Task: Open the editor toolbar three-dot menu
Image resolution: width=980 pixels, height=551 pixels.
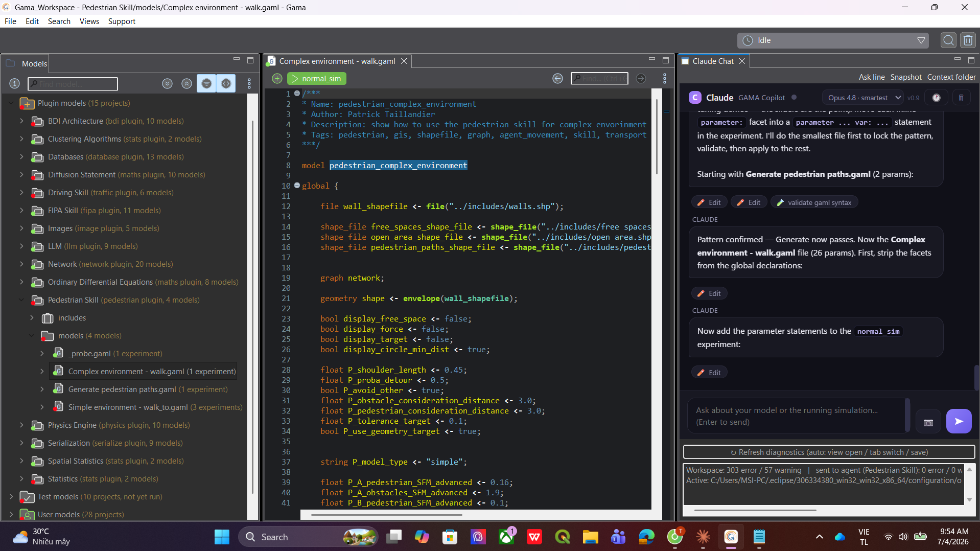Action: [665, 79]
